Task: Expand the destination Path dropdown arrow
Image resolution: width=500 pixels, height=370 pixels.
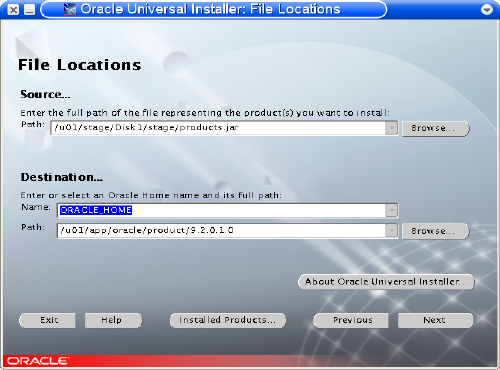Action: (391, 231)
